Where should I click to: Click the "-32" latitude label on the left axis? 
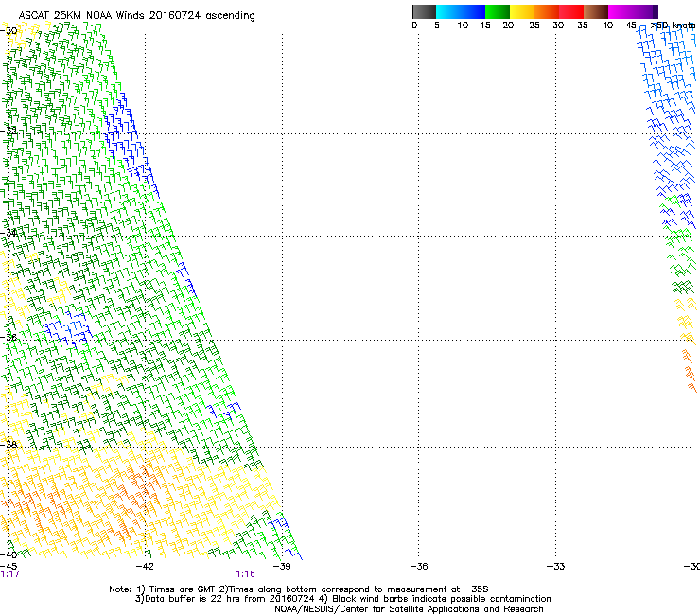(x=9, y=131)
